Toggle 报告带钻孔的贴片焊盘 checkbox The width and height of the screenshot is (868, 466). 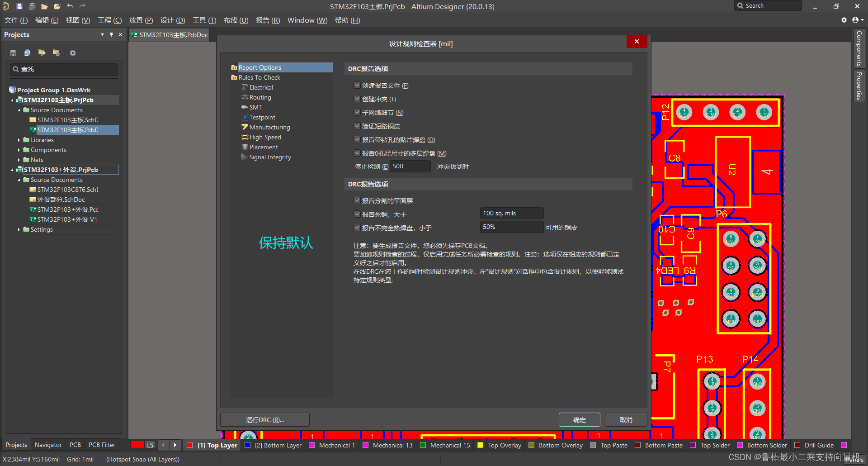[357, 139]
